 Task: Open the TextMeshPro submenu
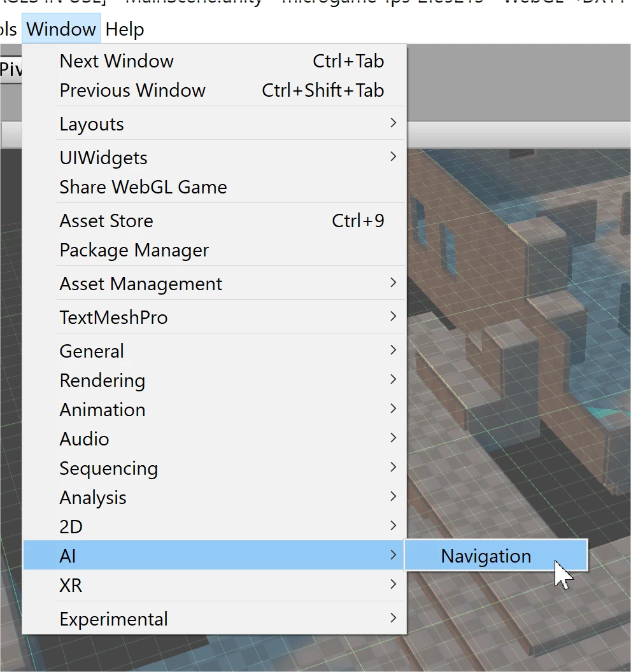215,317
